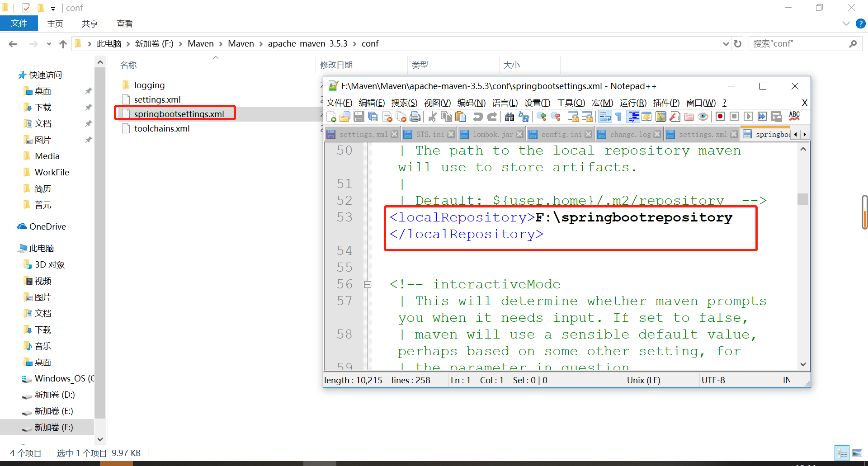Save the current document in Notepad++
Image resolution: width=868 pixels, height=466 pixels.
coord(359,117)
